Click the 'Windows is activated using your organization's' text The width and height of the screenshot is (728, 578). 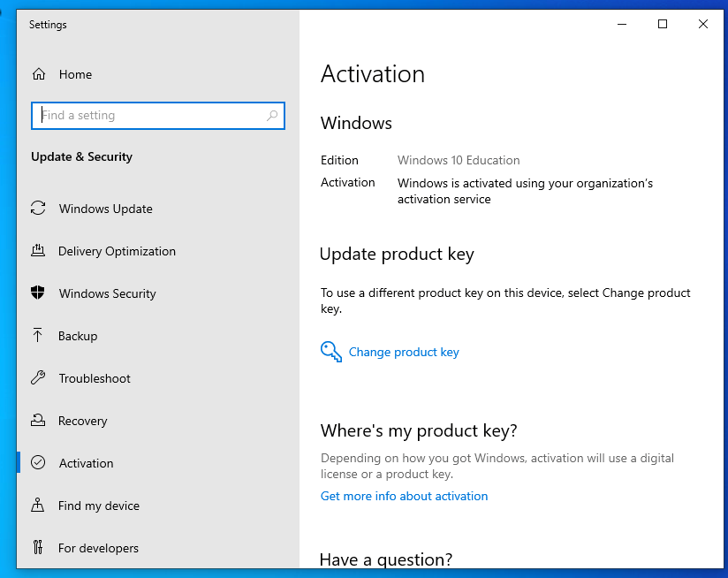coord(525,183)
